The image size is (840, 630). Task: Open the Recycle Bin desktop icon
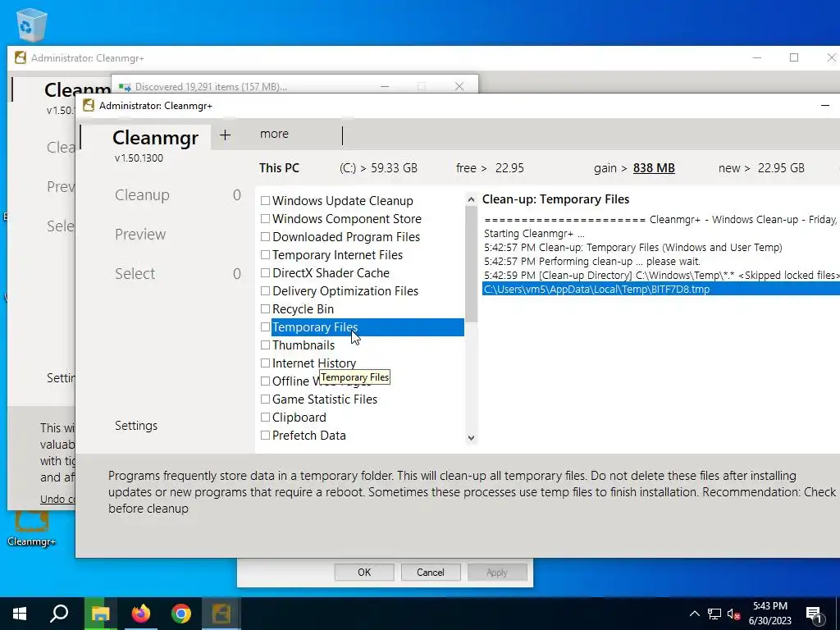point(32,24)
